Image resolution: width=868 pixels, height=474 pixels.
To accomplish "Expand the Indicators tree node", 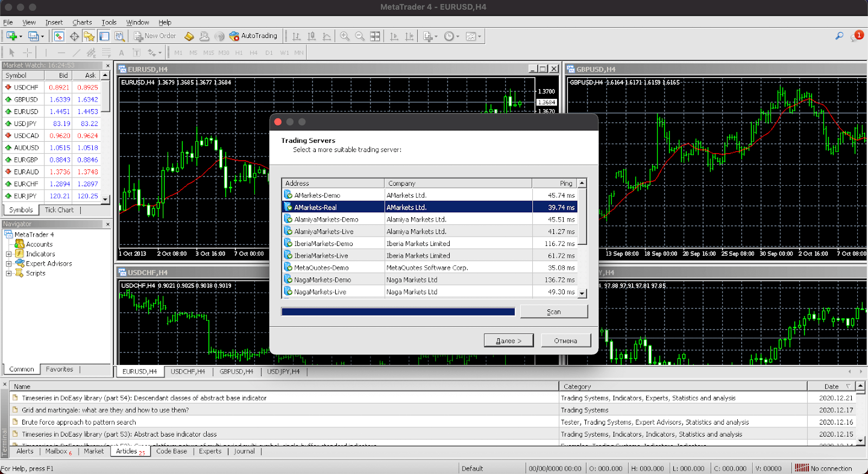I will click(x=9, y=254).
